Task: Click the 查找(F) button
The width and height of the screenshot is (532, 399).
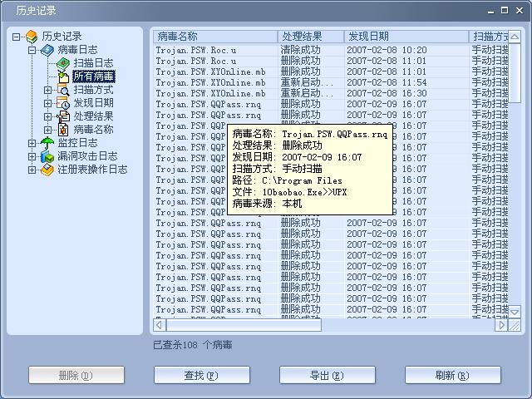Action: (x=202, y=375)
